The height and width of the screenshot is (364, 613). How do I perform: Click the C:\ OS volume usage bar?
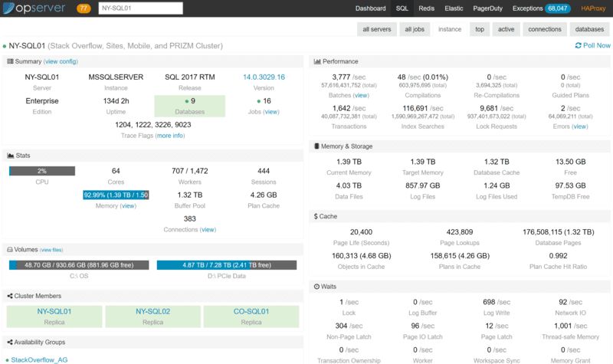[79, 265]
